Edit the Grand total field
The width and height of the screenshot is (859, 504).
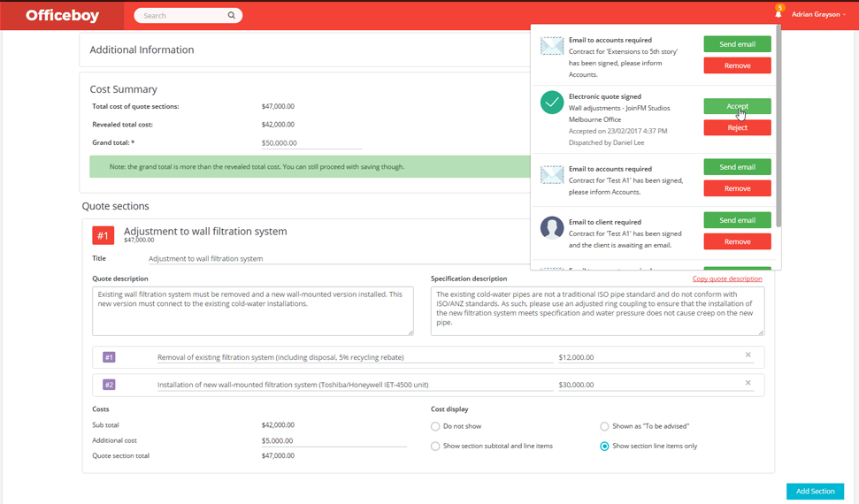tap(311, 142)
